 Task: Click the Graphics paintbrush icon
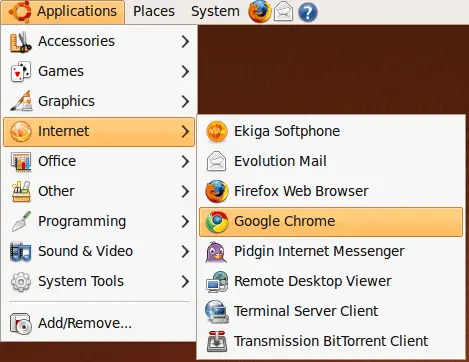[21, 101]
